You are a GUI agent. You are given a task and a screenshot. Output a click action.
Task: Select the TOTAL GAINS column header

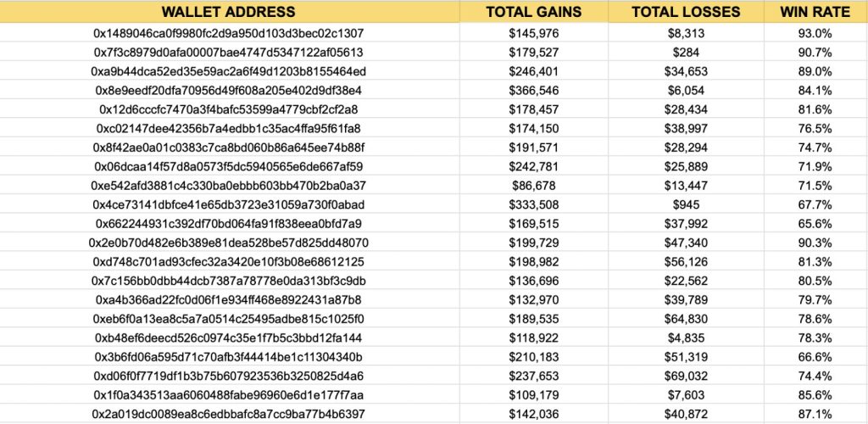[x=533, y=12]
